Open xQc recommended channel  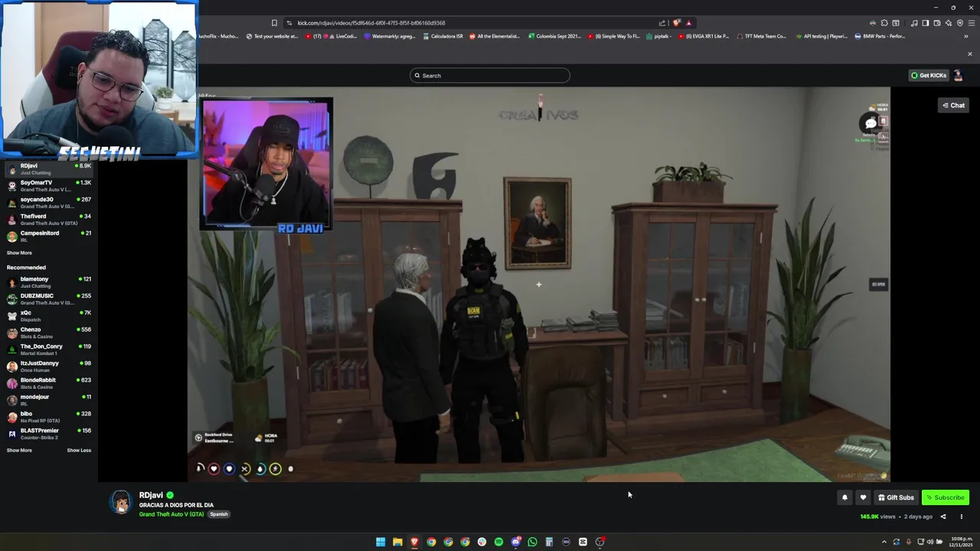click(49, 316)
